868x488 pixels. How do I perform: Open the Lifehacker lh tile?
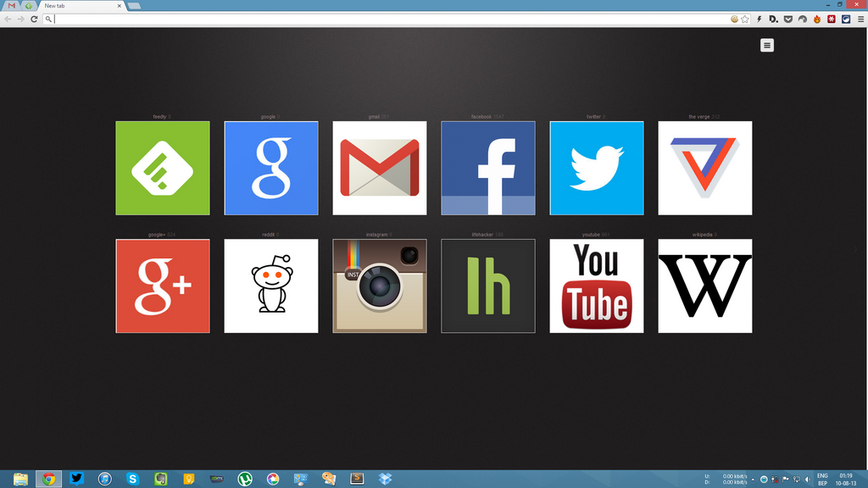[x=488, y=286]
